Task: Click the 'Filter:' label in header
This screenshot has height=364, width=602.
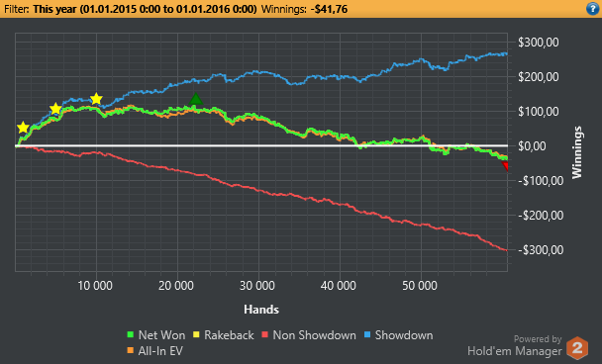Action: [x=17, y=9]
